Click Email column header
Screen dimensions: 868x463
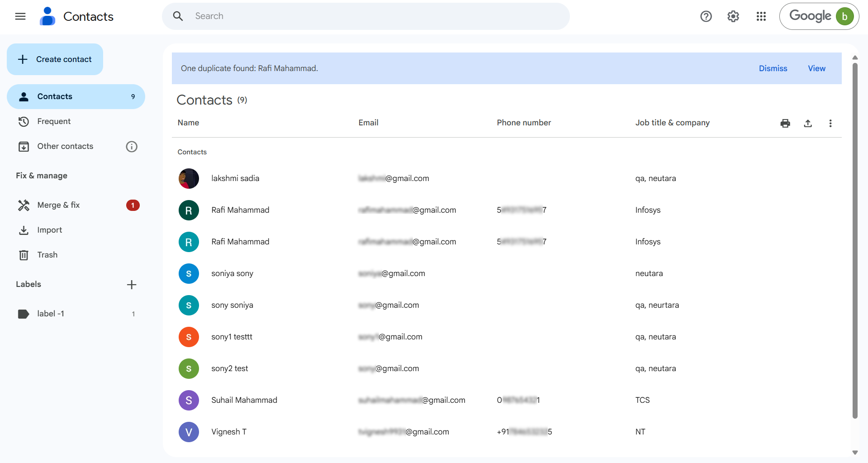pyautogui.click(x=368, y=123)
